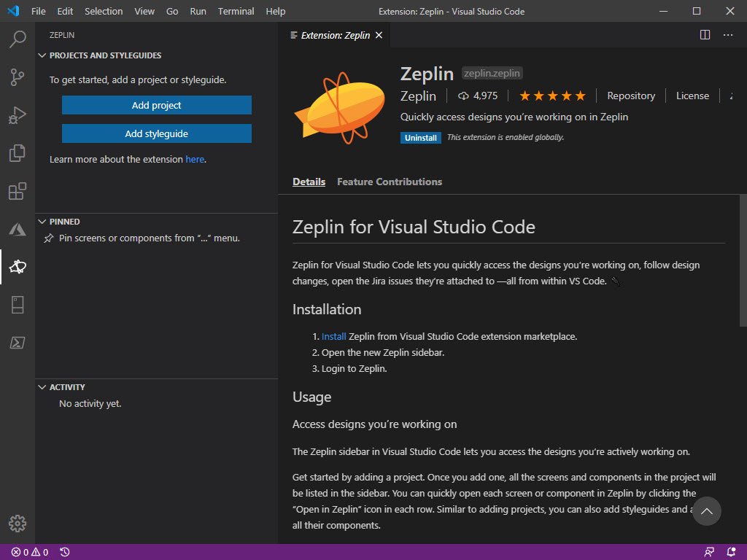This screenshot has width=747, height=560.
Task: Click the ZEPLIN sidebar title
Action: pyautogui.click(x=62, y=35)
